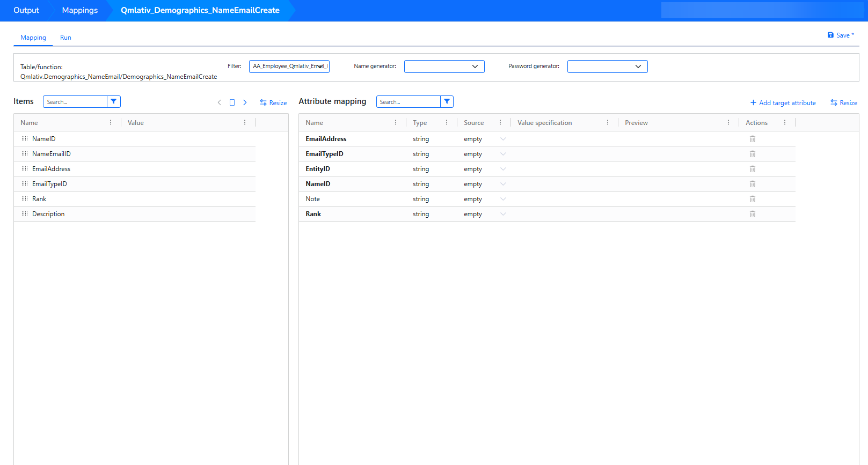Click the square item icon between arrows
The height and width of the screenshot is (465, 868).
point(232,102)
